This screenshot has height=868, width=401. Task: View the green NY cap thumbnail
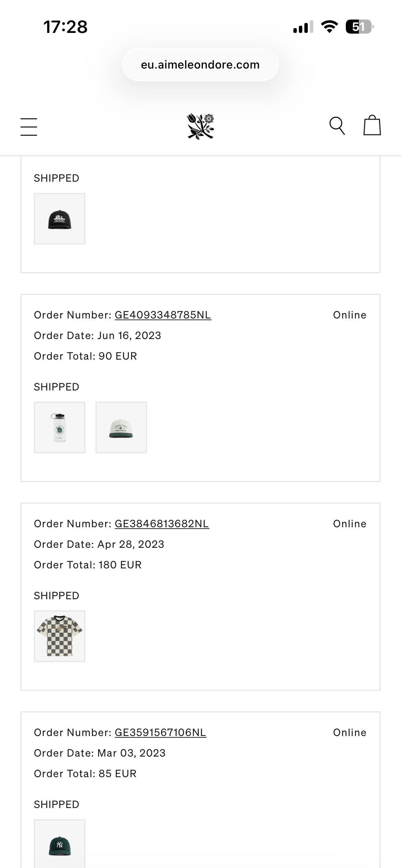[60, 844]
